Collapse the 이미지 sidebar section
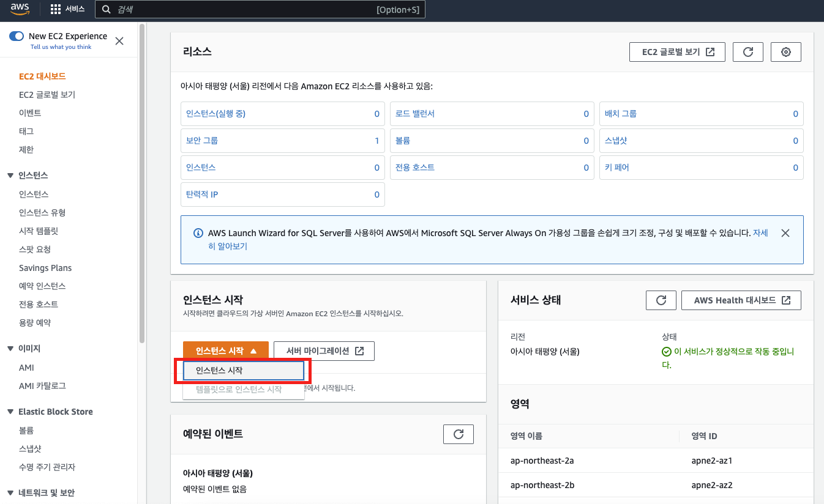824x504 pixels. click(x=10, y=349)
